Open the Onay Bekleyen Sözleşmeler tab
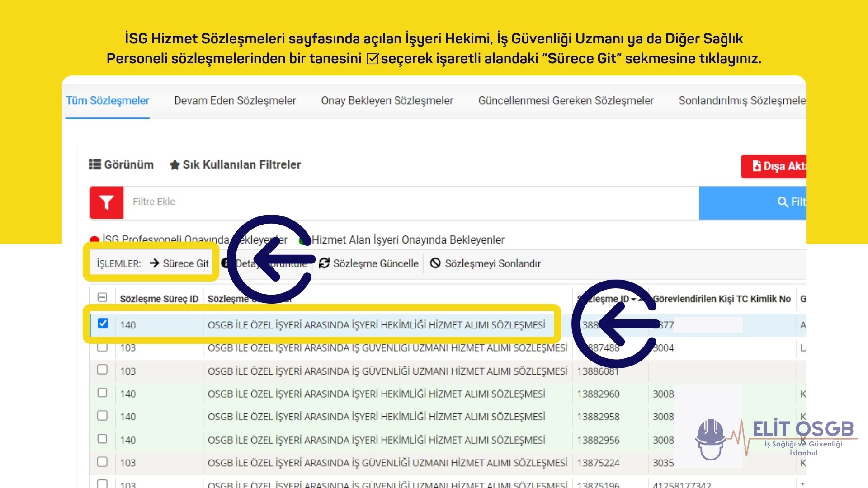Viewport: 868px width, 488px height. point(387,101)
